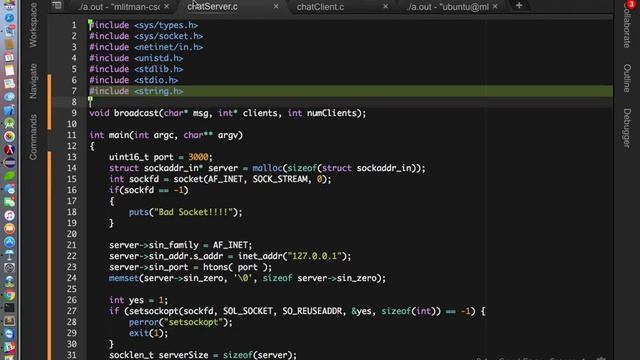Expand the Navigate side panel
This screenshot has width=640, height=360.
pos(33,81)
